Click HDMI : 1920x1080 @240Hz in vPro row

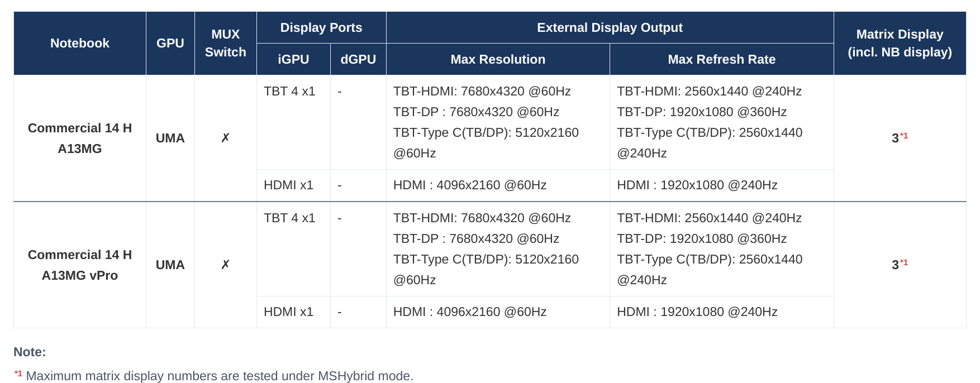(x=697, y=312)
